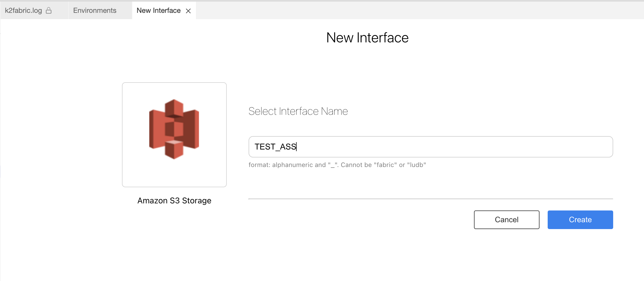Click the New Interface page heading
This screenshot has height=281, width=644.
click(367, 38)
